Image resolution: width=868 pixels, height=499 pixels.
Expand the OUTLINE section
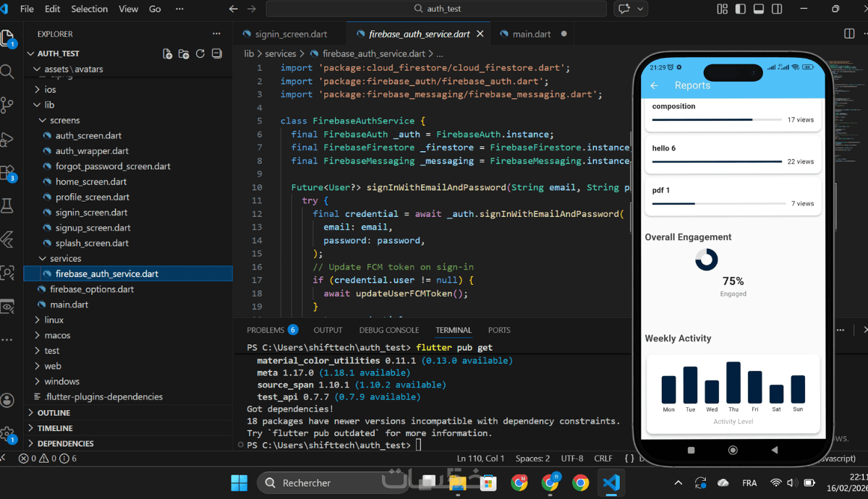[x=54, y=413]
